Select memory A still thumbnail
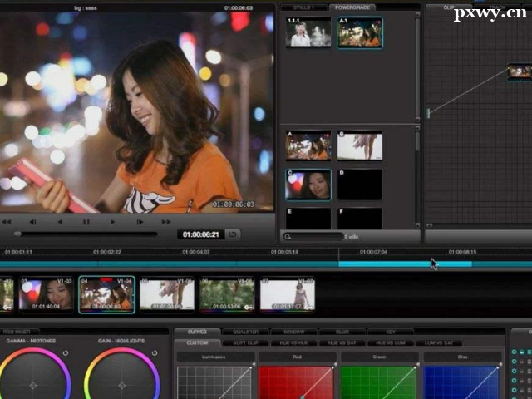Screen dimensions: 532x399 pos(308,145)
